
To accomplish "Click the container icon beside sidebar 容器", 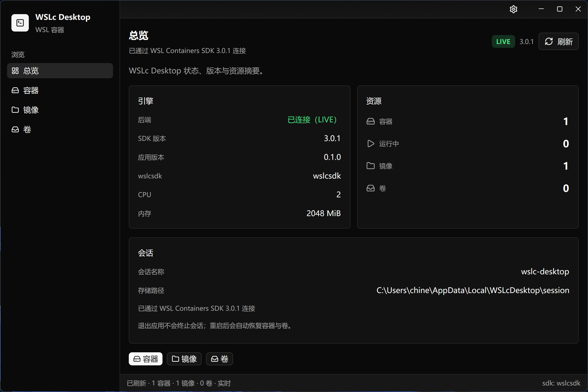I will 15,90.
